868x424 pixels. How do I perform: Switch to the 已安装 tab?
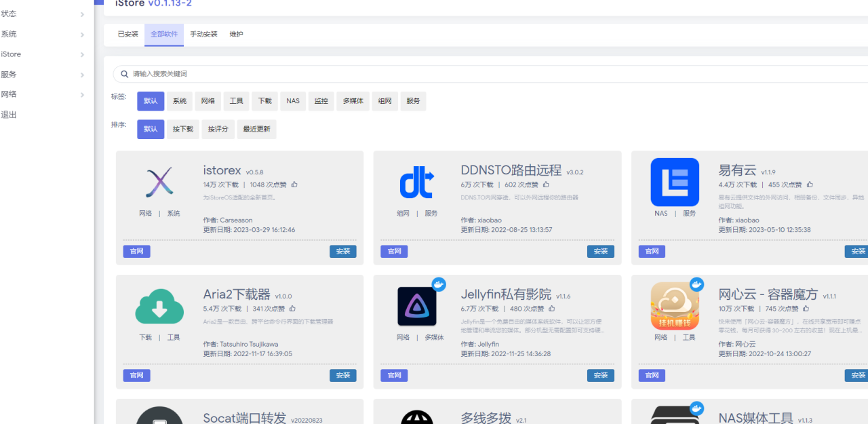click(x=127, y=35)
